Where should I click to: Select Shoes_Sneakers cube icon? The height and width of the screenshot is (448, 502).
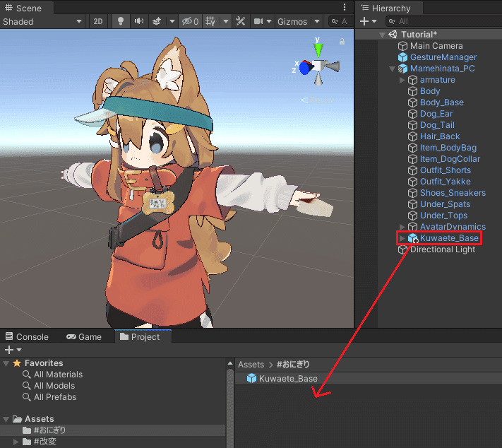click(412, 193)
